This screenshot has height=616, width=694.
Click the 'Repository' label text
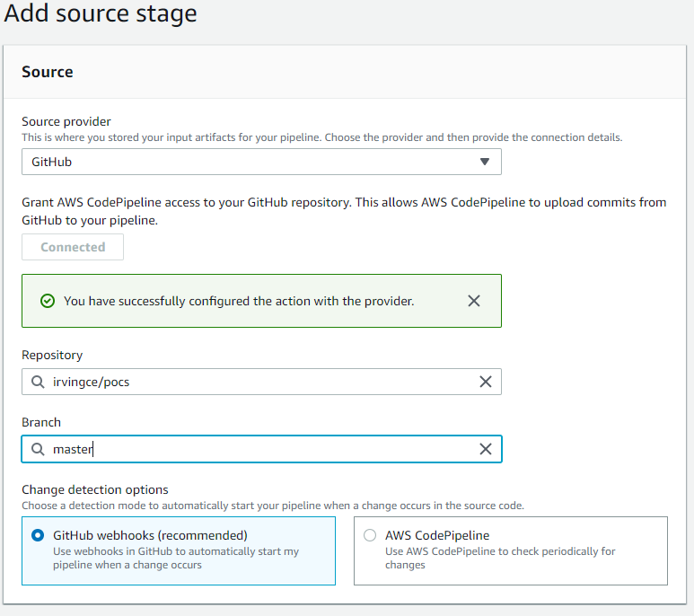pos(52,355)
